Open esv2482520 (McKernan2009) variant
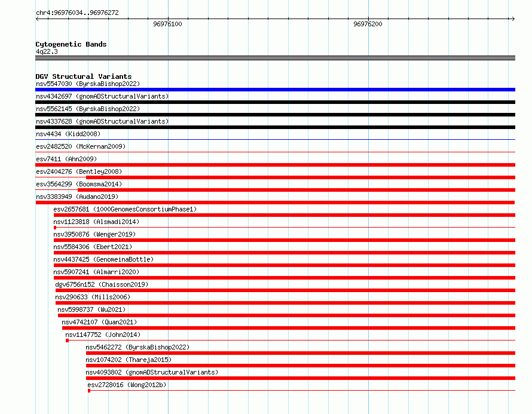 pos(81,146)
